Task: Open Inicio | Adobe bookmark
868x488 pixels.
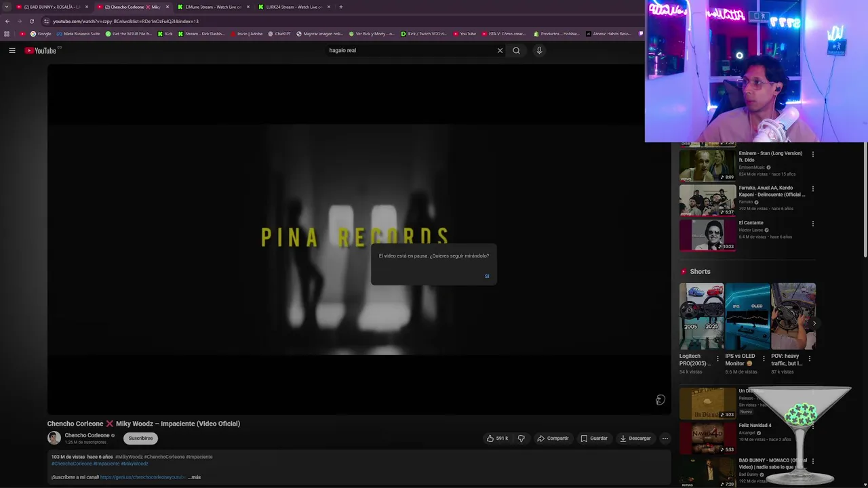Action: pyautogui.click(x=246, y=34)
